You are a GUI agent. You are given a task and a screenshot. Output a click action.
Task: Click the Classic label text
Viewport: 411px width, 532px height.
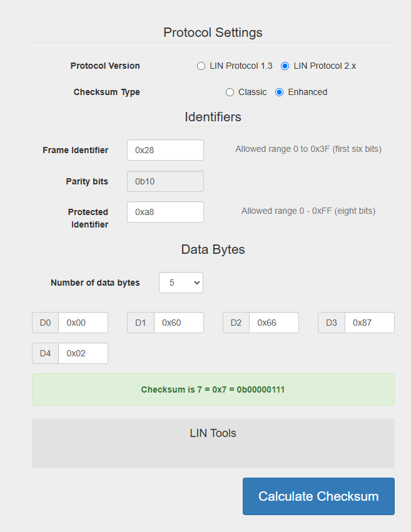click(x=253, y=92)
